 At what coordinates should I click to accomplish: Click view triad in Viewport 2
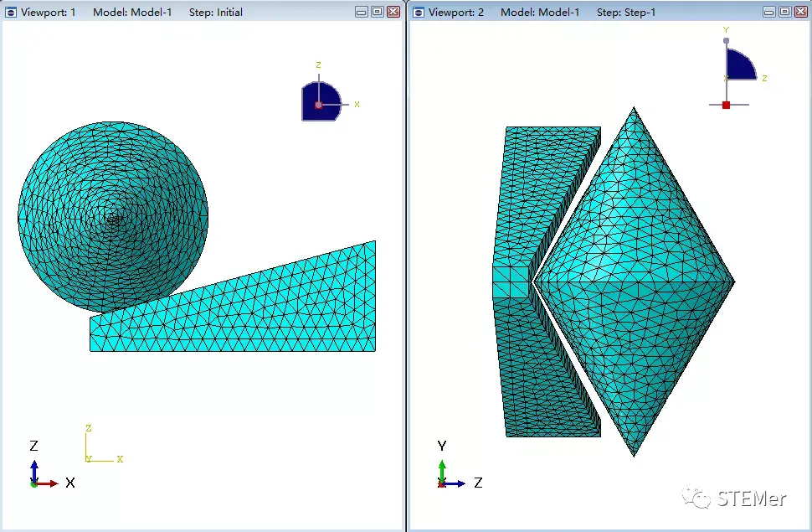pyautogui.click(x=460, y=465)
